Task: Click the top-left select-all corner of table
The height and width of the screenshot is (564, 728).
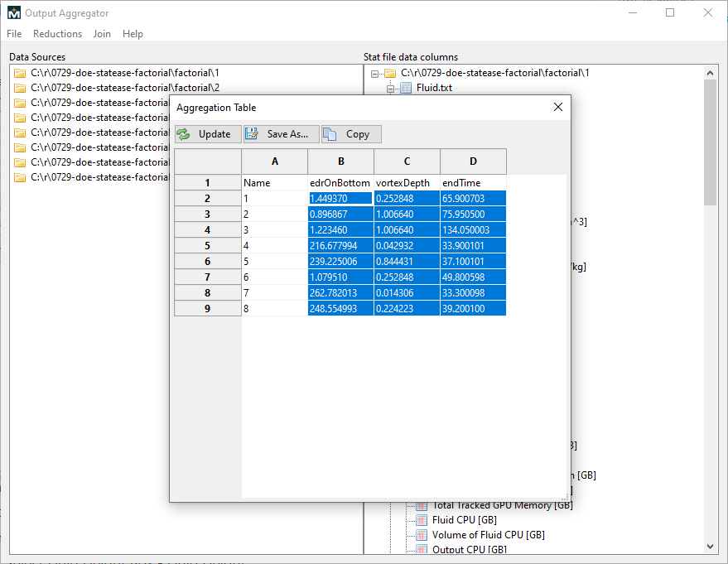Action: click(208, 161)
